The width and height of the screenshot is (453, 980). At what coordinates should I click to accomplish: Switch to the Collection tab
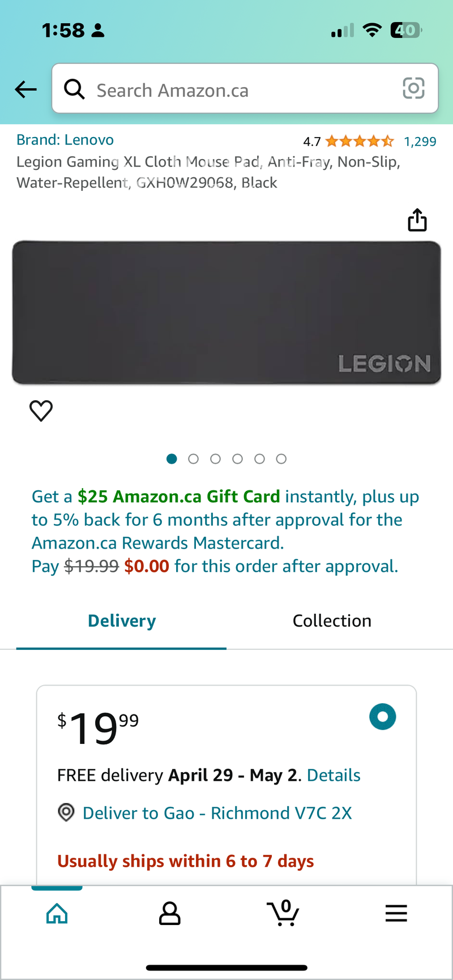pyautogui.click(x=332, y=621)
